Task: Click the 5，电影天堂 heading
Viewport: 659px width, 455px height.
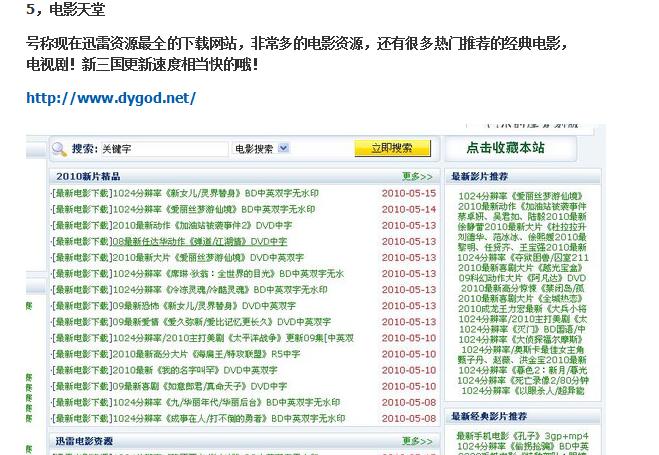Action: [66, 9]
